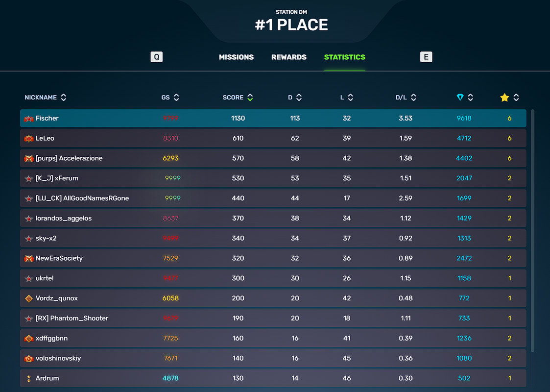The height and width of the screenshot is (392, 550).
Task: Click Fischer's score value 1130
Action: (238, 118)
